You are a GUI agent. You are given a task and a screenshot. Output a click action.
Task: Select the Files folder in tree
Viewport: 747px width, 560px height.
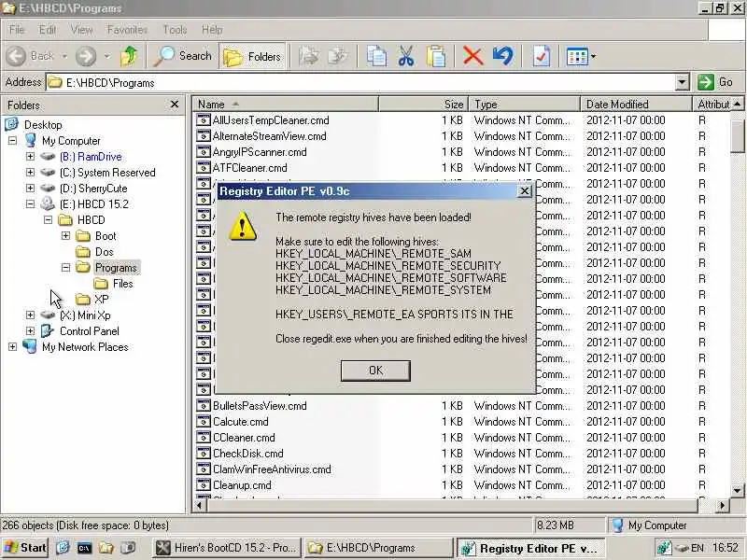point(123,284)
